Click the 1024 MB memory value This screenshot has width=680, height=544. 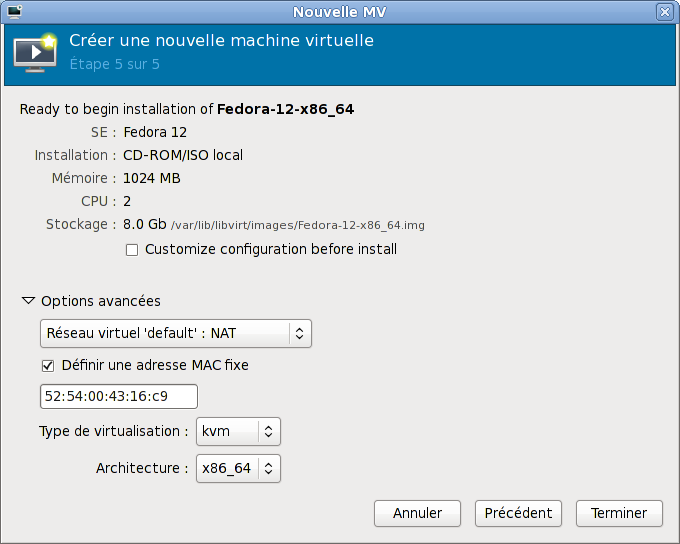[x=151, y=179]
